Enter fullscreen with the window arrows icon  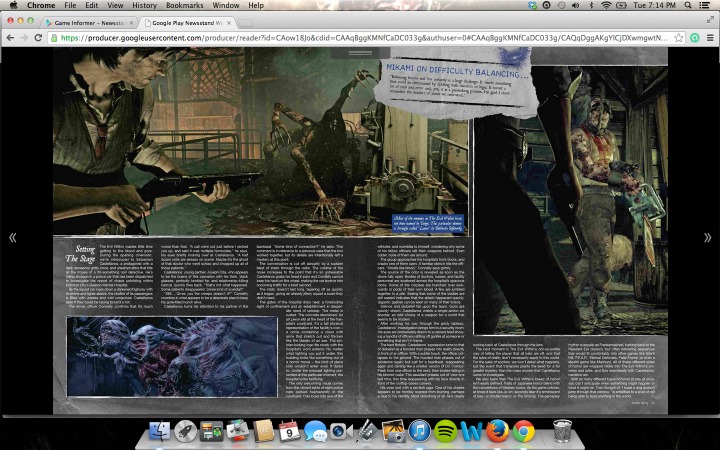point(710,20)
